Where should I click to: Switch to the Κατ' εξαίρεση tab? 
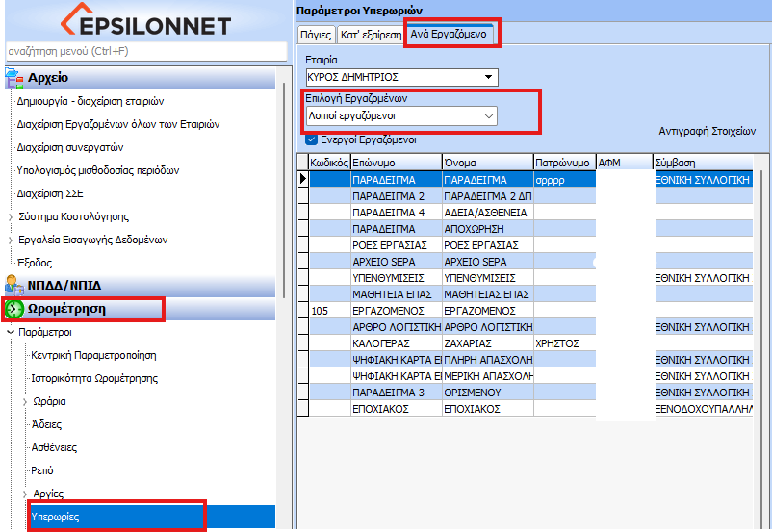click(372, 35)
